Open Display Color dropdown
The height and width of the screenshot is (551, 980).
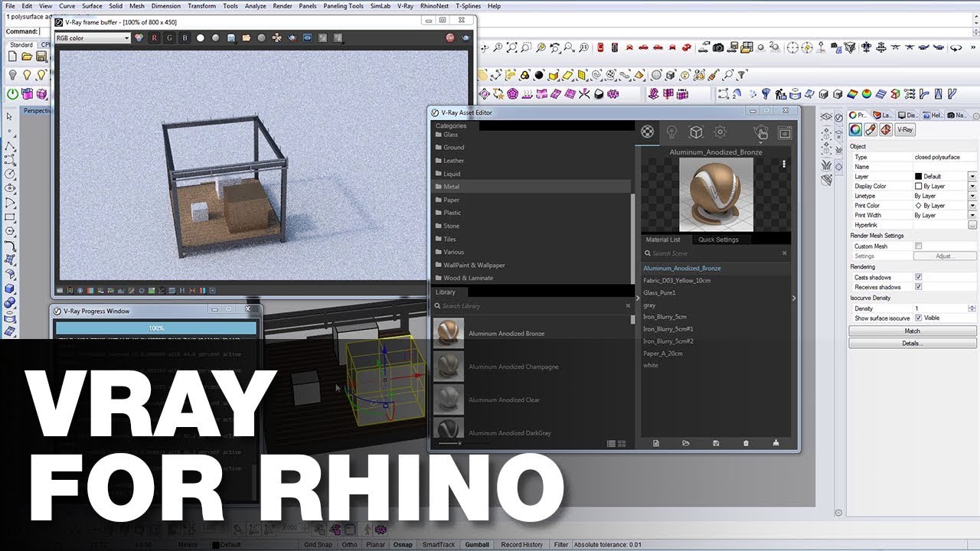[x=972, y=186]
